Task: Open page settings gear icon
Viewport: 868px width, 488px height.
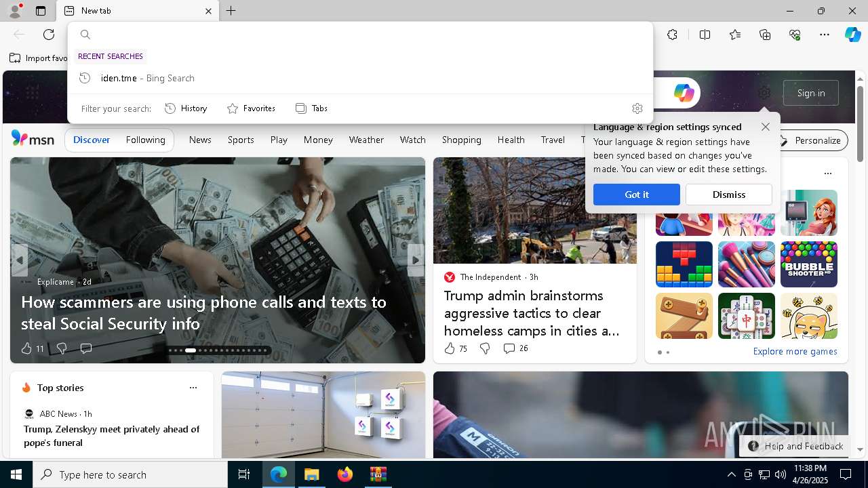Action: click(x=764, y=93)
